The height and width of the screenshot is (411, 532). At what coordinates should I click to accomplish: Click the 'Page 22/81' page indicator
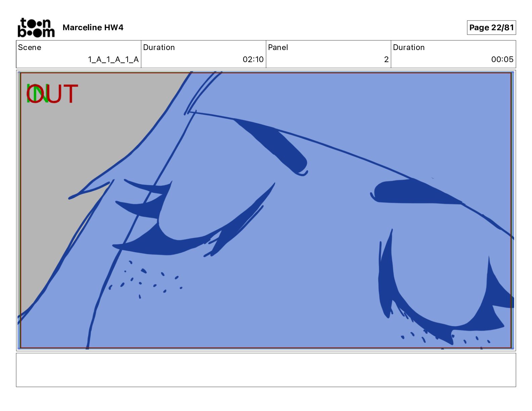pos(491,28)
